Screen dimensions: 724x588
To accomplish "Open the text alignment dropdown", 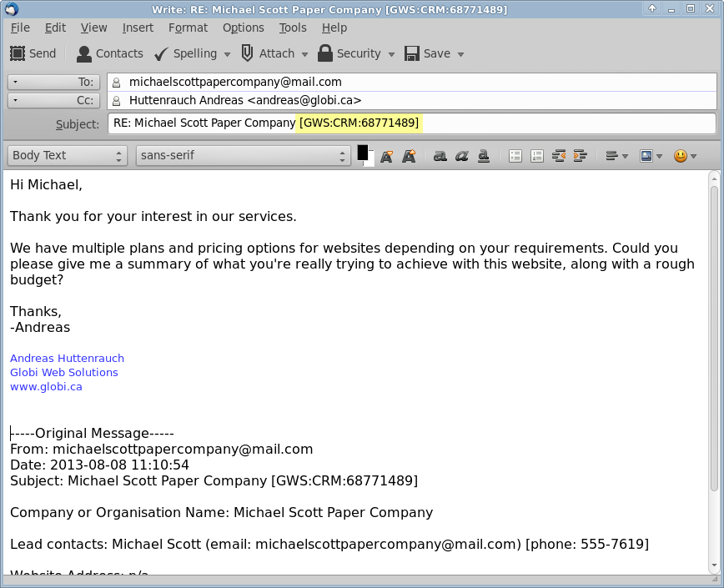I will pos(617,156).
